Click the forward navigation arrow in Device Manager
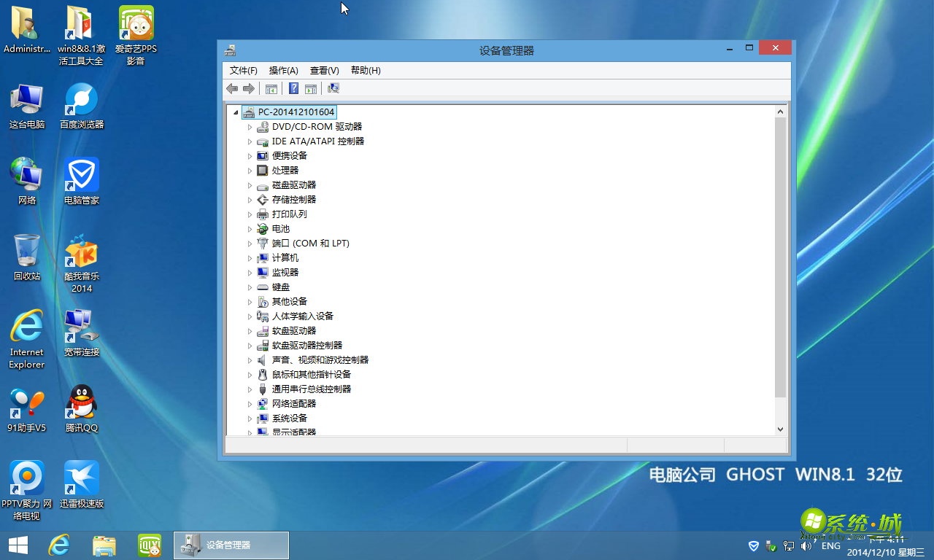Viewport: 934px width, 560px height. 249,88
